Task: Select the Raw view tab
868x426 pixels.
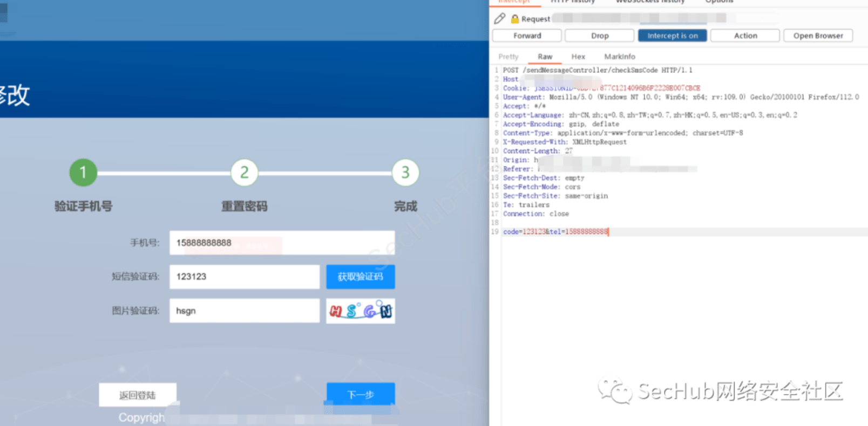Action: pos(545,57)
